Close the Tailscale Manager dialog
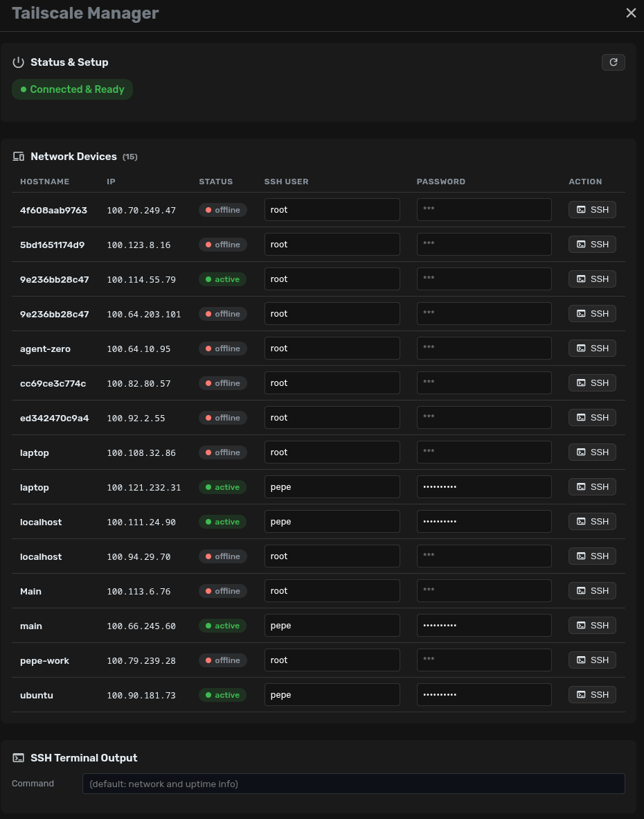Image resolution: width=644 pixels, height=819 pixels. tap(631, 13)
